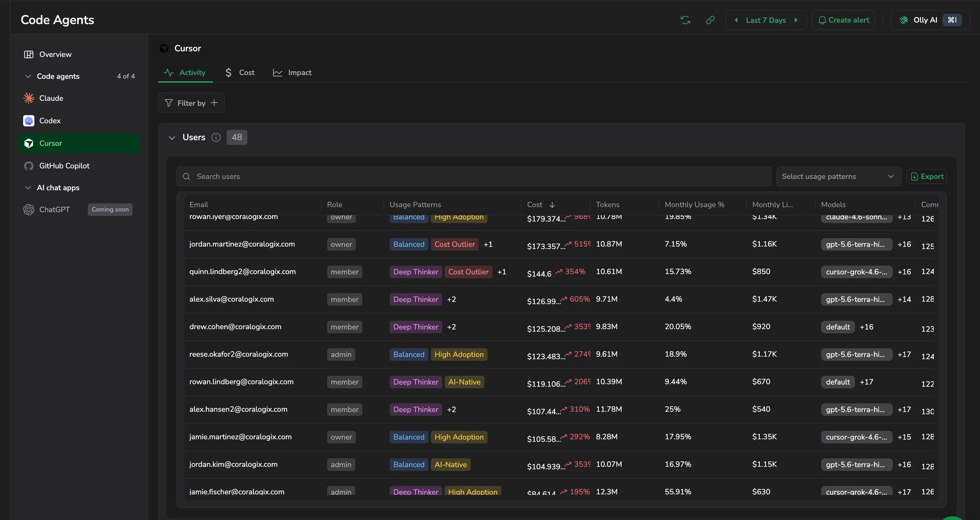Focus the Search users field

[x=473, y=177]
